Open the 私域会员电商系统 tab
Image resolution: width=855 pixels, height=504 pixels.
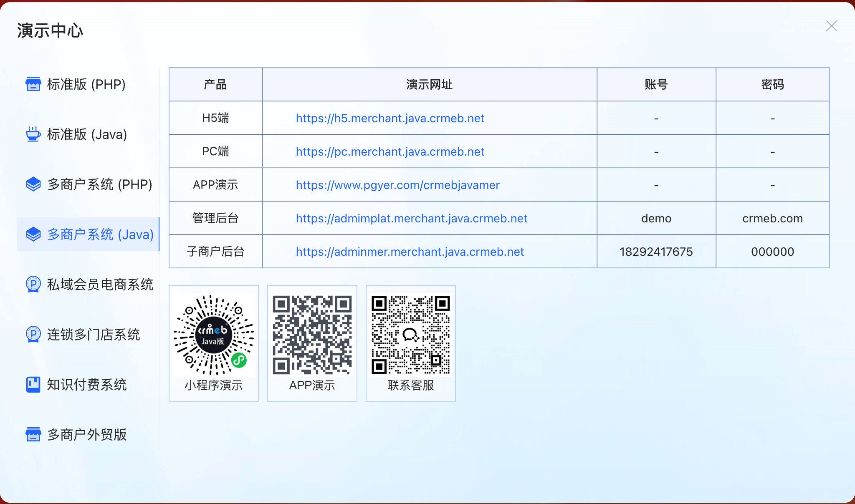88,284
